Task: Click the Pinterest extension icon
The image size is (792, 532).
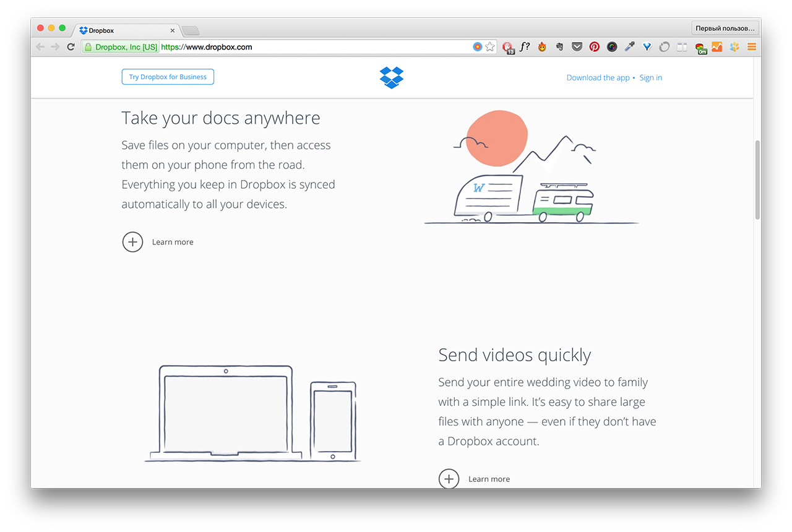Action: coord(594,46)
